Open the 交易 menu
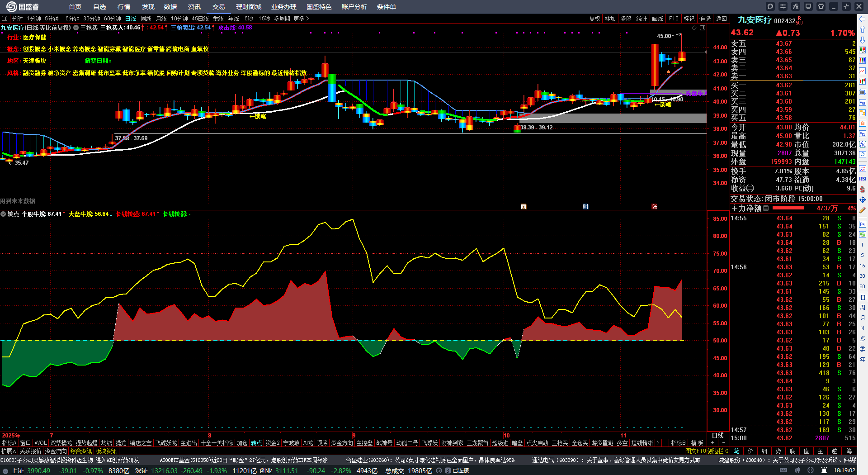The image size is (868, 475). [219, 7]
